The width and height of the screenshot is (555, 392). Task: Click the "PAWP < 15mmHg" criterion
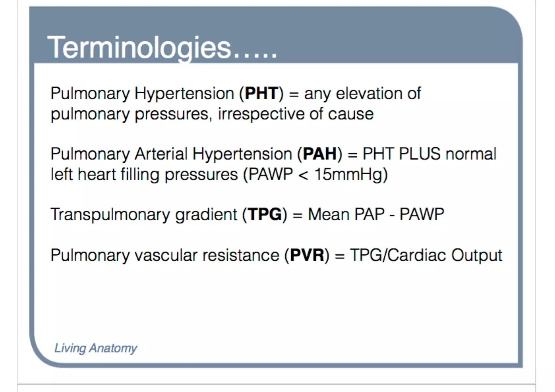(x=315, y=174)
